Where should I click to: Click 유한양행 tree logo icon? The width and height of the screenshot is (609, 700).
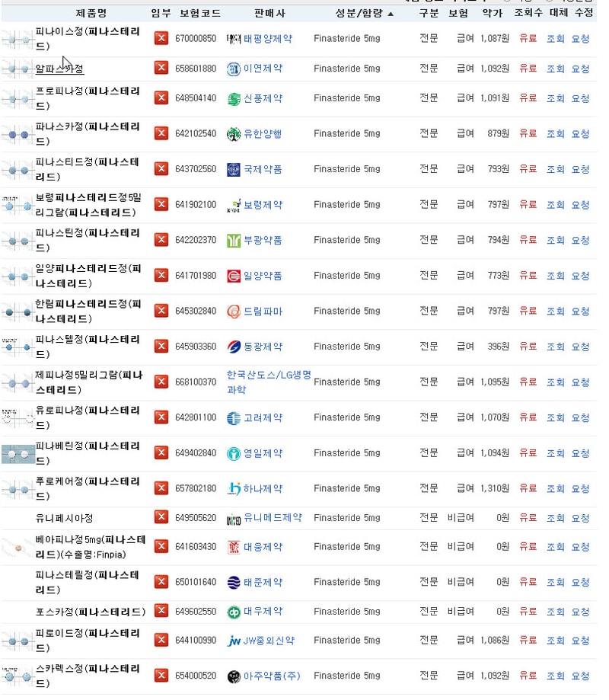(x=234, y=133)
